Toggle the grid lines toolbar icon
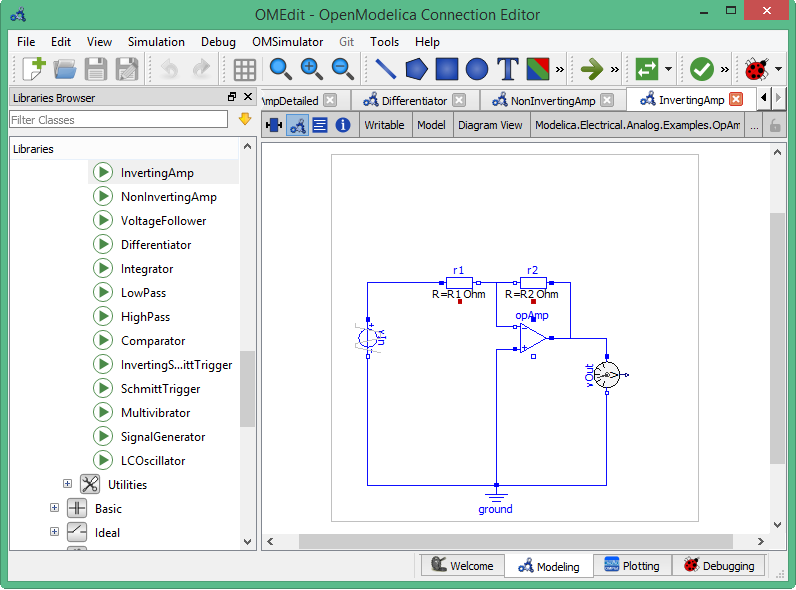796x590 pixels. coord(244,69)
